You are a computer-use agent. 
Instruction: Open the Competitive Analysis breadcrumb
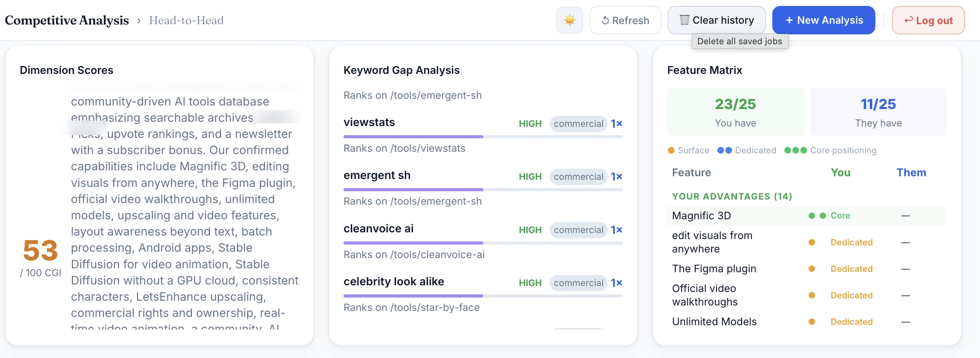pos(67,20)
